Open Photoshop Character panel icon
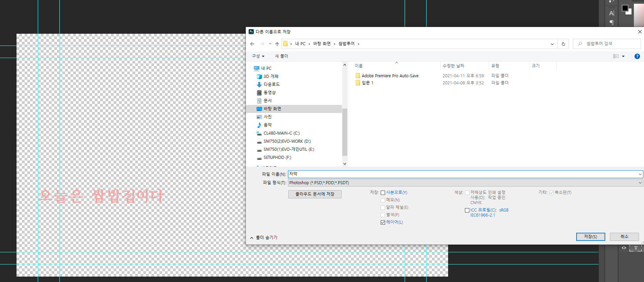Viewport: 644px width, 282px height. pyautogui.click(x=611, y=13)
